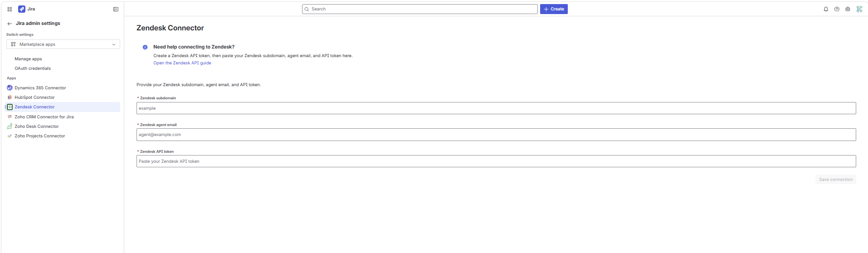Click the Zoho CRM Connector icon

click(x=10, y=117)
